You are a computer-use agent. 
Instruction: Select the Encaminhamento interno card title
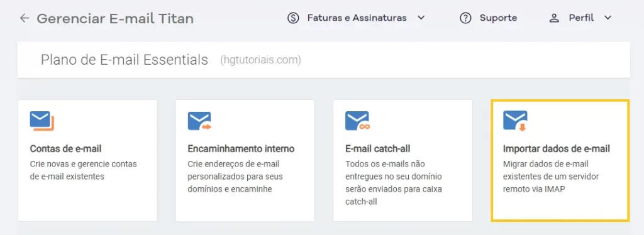(x=241, y=148)
